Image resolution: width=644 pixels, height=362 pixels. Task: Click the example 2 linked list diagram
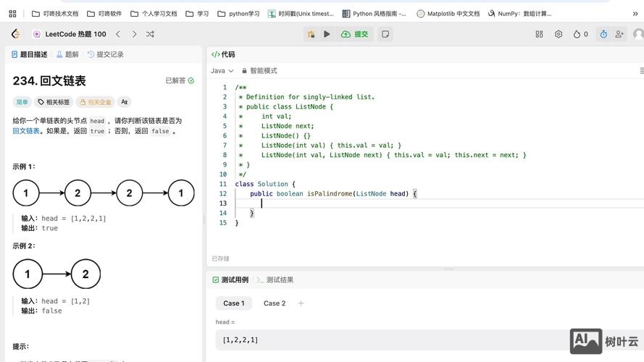(x=57, y=274)
